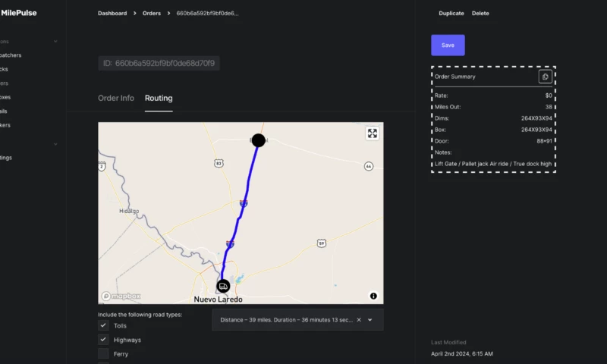Select the Routing tab
The image size is (607, 364).
(x=159, y=99)
